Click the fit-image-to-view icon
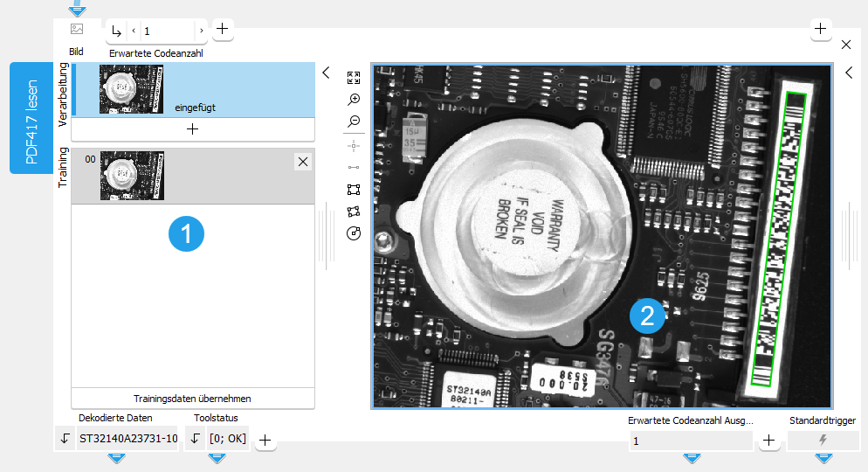 click(x=354, y=77)
